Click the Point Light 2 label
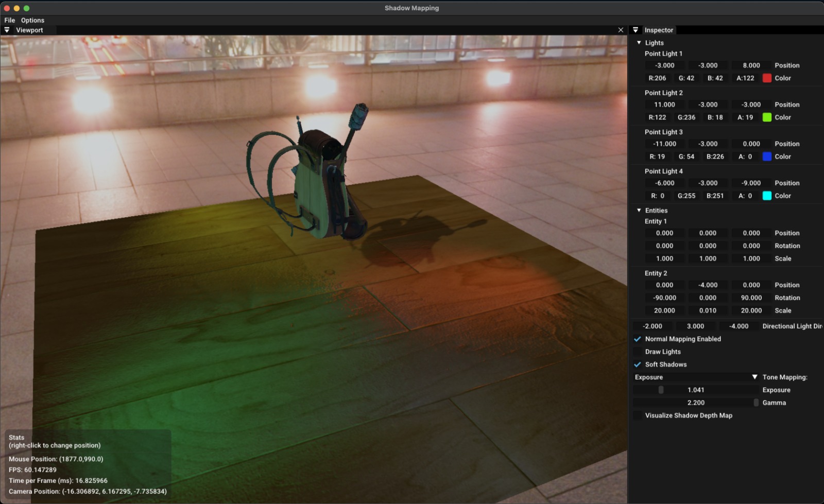824x504 pixels. [x=664, y=93]
